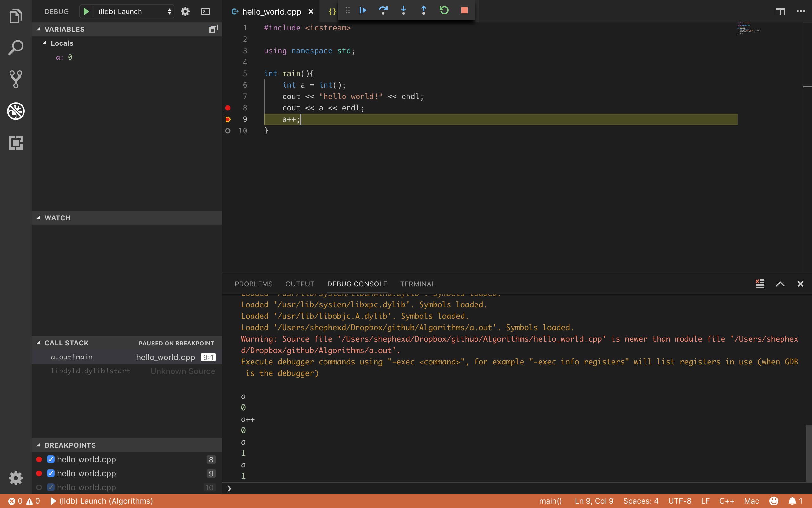
Task: Change indentation via Spaces: 4
Action: (x=640, y=501)
